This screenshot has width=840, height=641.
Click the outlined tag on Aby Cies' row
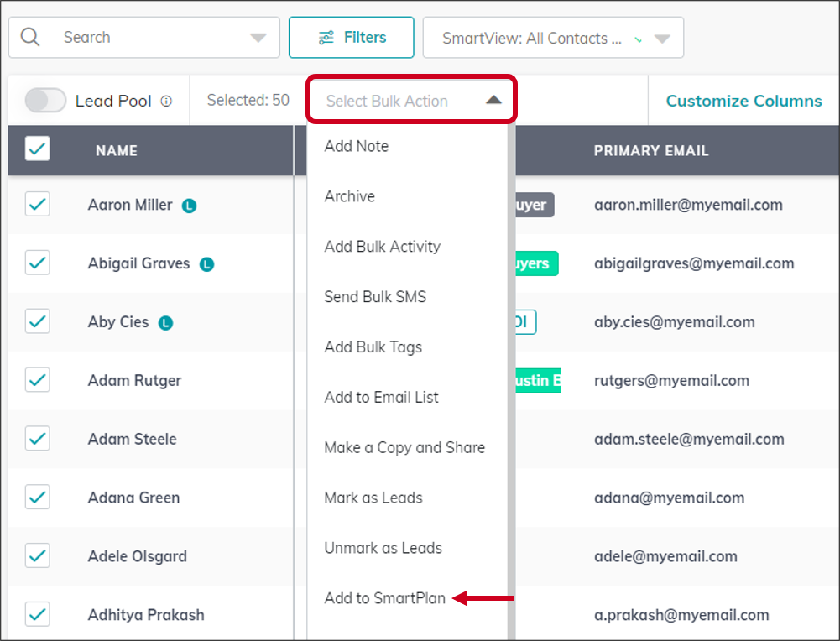click(525, 322)
